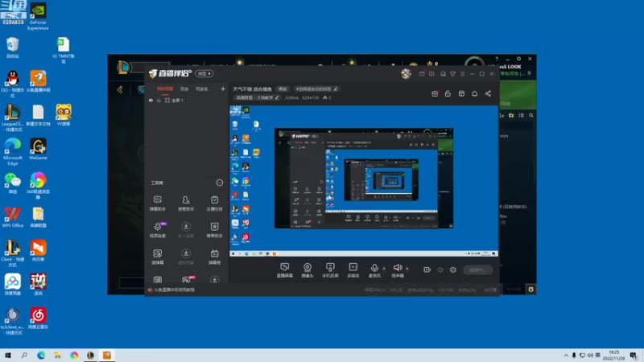The height and width of the screenshot is (362, 644).
Task: Open the feedback chat icon in title bar
Action: [431, 74]
